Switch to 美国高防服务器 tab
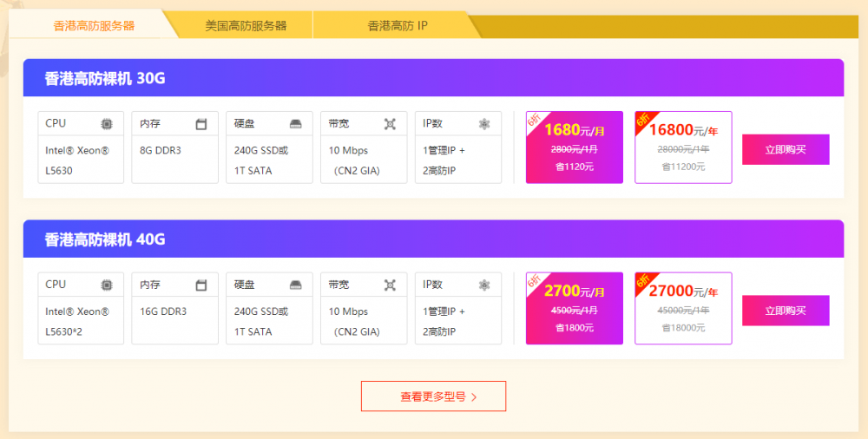 click(246, 25)
